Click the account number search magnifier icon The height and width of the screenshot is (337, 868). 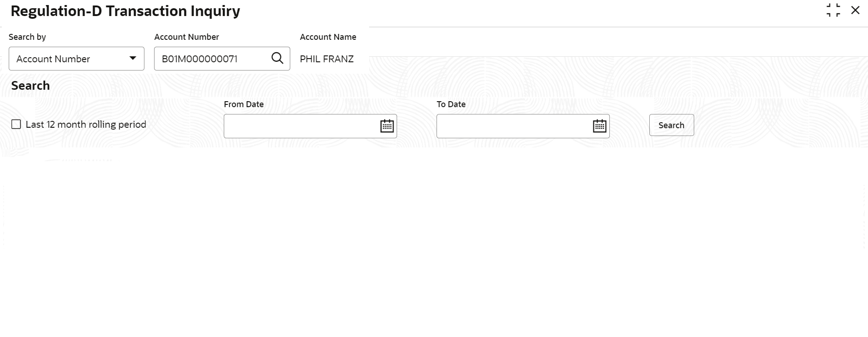(277, 58)
